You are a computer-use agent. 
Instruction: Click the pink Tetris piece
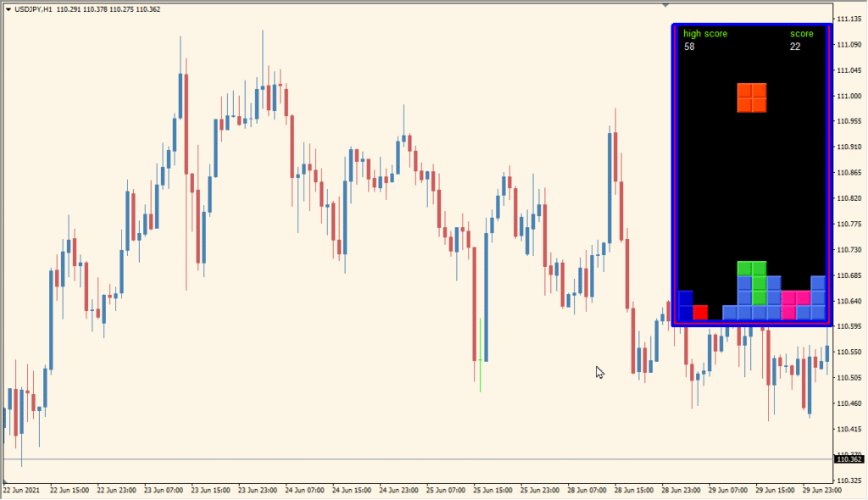coord(795,303)
